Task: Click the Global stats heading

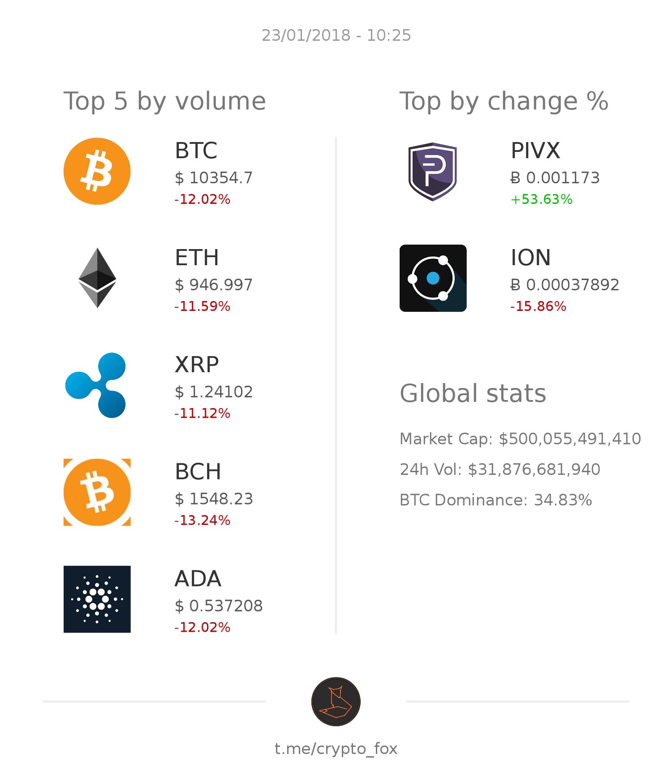Action: pyautogui.click(x=473, y=393)
